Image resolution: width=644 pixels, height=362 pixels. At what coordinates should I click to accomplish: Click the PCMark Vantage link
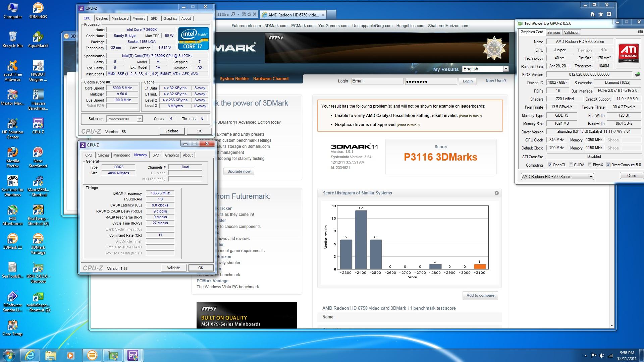[x=212, y=281]
